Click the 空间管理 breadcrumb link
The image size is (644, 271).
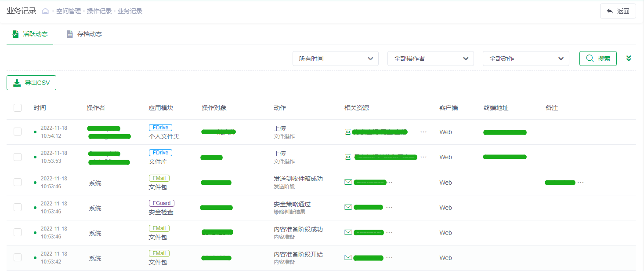[69, 11]
